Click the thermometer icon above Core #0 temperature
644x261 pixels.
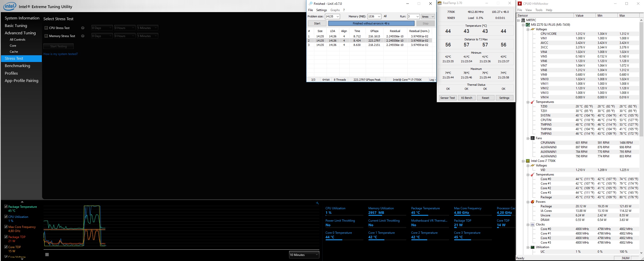coord(532,175)
